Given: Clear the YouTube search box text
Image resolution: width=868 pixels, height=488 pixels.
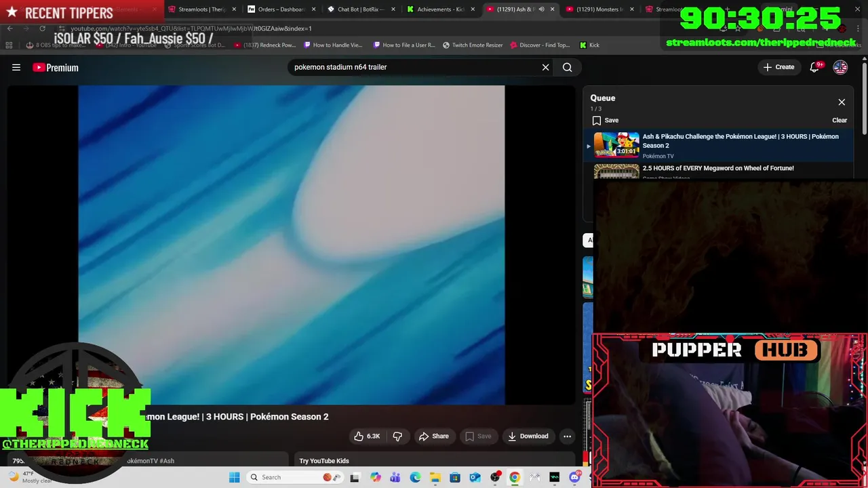Looking at the screenshot, I should click(x=545, y=67).
